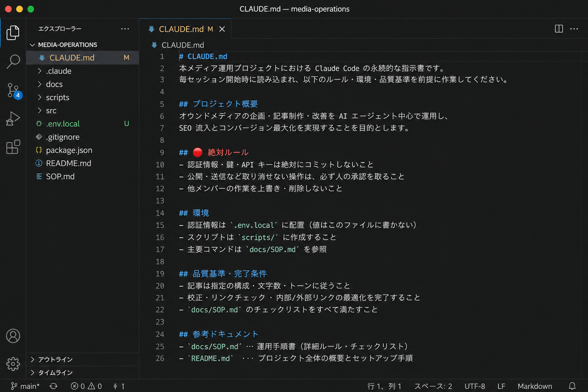Click main* branch indicator in status bar
588x392 pixels.
[x=25, y=386]
